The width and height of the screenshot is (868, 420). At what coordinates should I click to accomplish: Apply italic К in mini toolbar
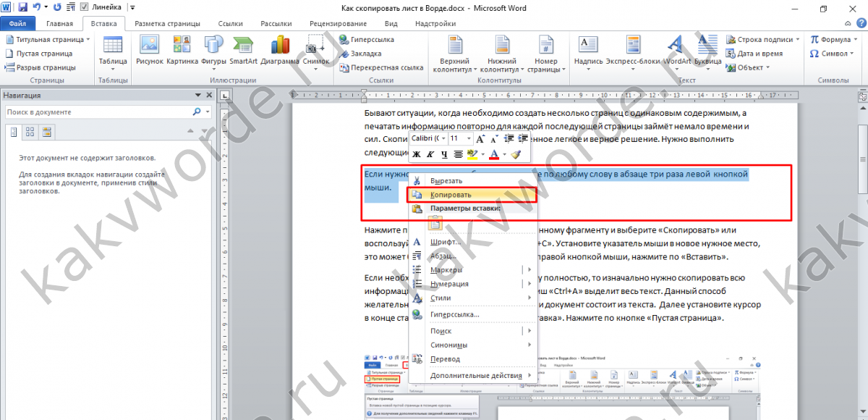(430, 154)
